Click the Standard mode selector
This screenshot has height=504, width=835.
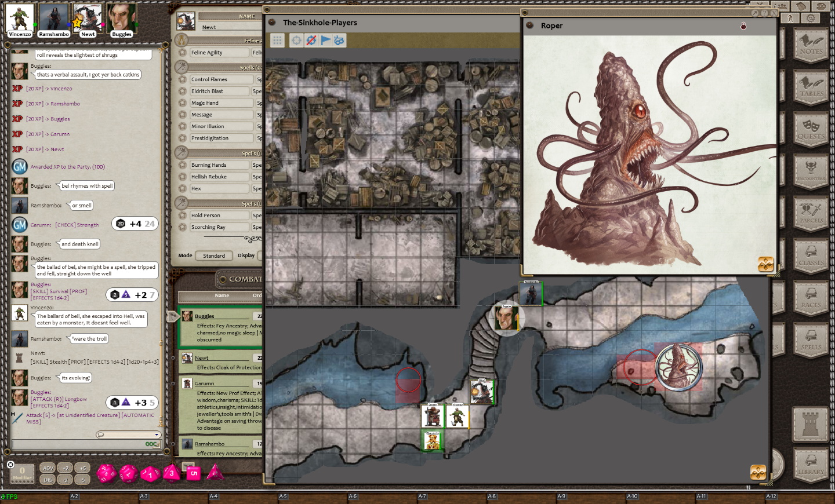click(214, 255)
